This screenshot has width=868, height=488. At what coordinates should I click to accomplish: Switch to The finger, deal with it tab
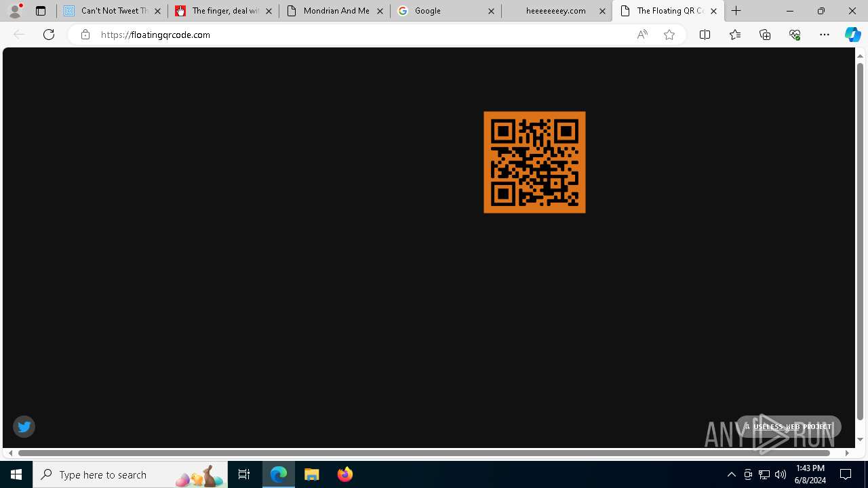click(x=223, y=11)
